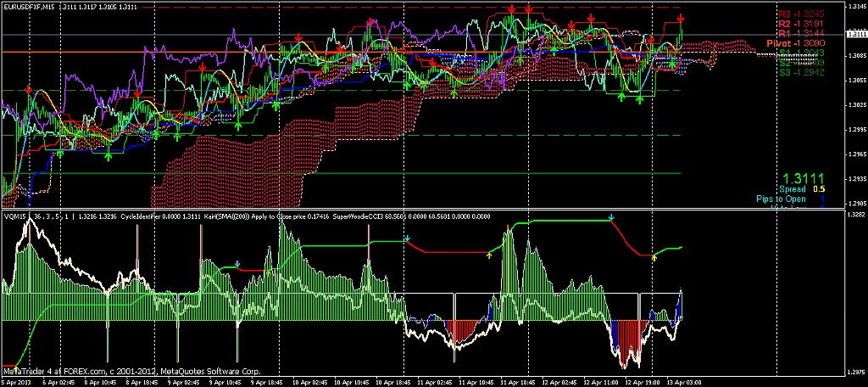
Task: Click the 13 Apr 03:00 time axis label
Action: [x=684, y=382]
